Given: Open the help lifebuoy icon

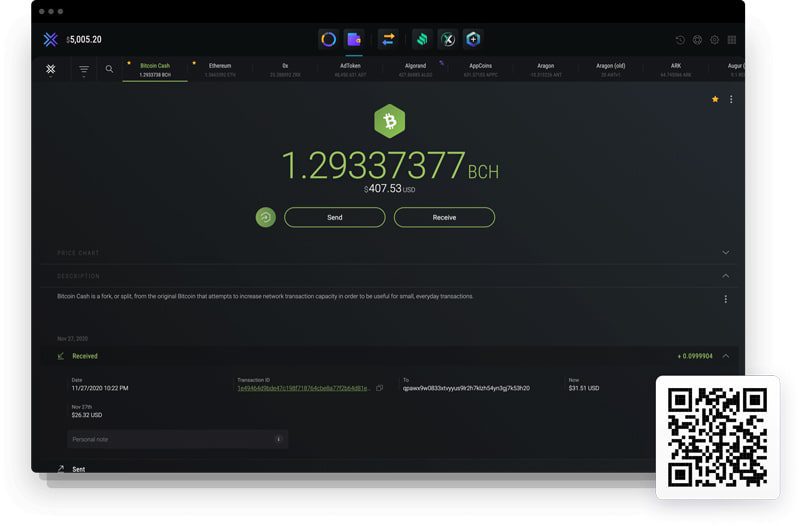Looking at the screenshot, I should (697, 40).
